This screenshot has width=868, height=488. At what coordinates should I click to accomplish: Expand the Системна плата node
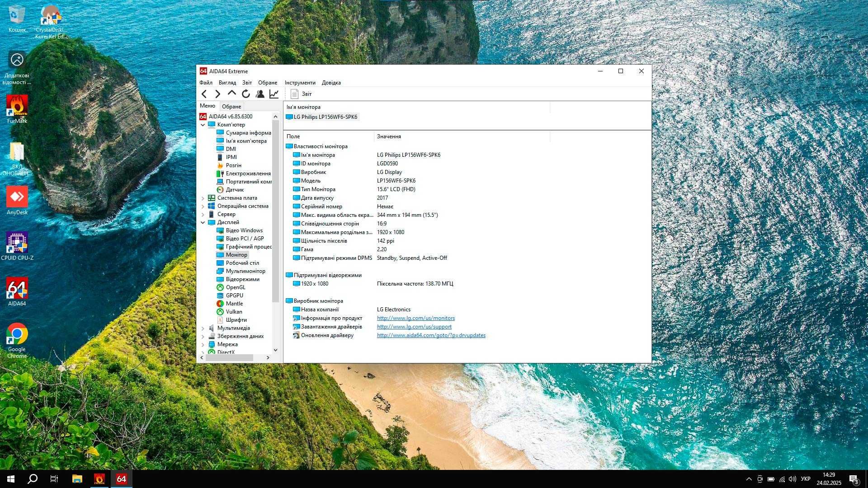pos(203,198)
